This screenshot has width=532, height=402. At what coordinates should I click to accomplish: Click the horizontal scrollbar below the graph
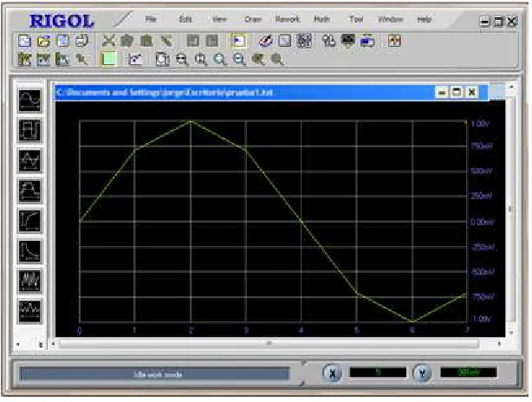point(269,344)
